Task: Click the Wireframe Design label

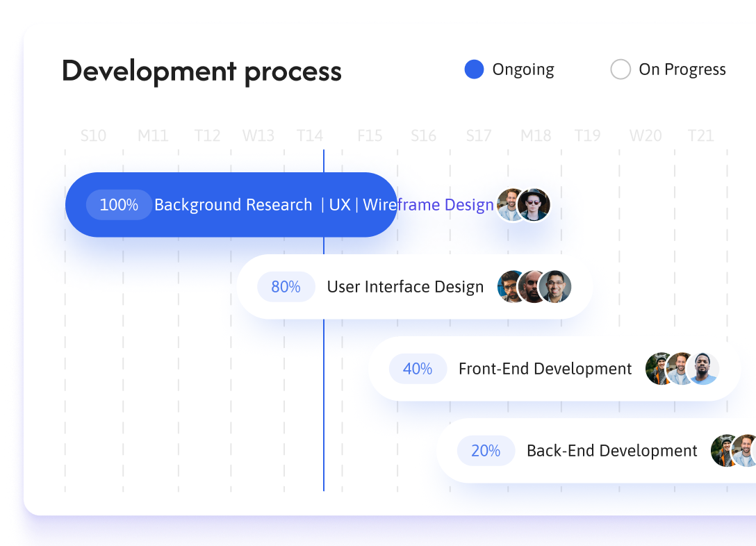Action: (x=428, y=205)
